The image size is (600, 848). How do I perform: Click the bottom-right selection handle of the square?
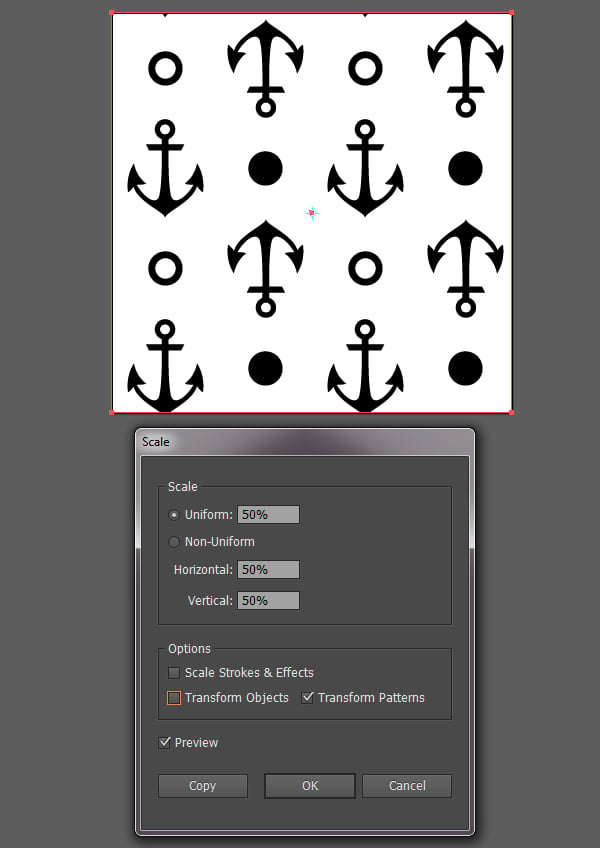[511, 413]
